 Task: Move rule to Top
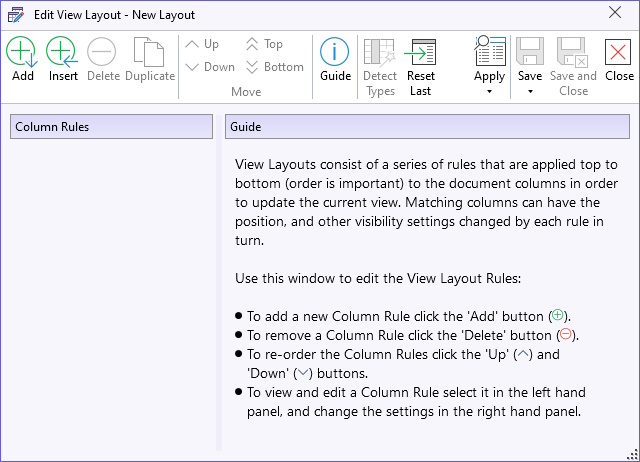pos(264,44)
